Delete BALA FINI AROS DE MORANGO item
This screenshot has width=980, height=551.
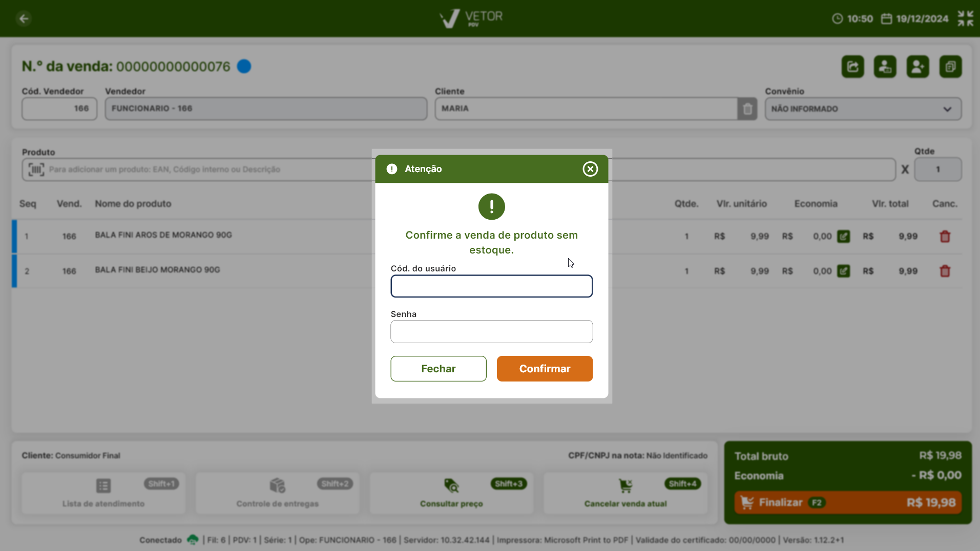[945, 236]
